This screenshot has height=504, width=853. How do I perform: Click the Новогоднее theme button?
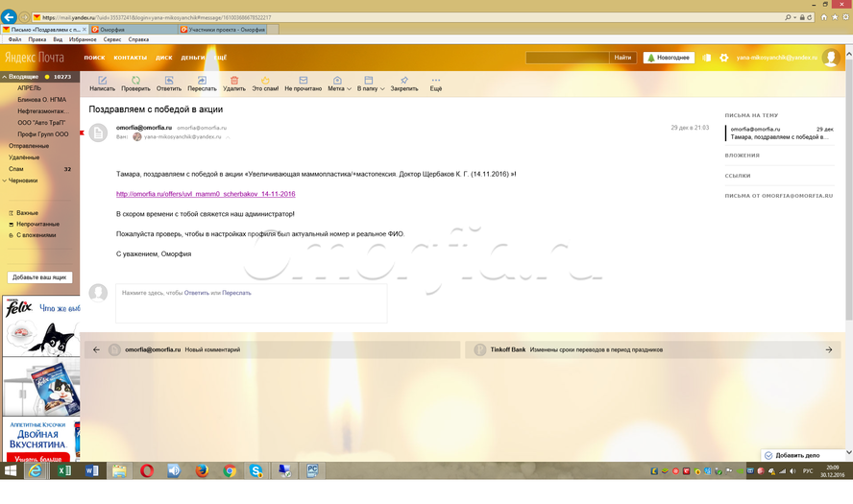[669, 58]
